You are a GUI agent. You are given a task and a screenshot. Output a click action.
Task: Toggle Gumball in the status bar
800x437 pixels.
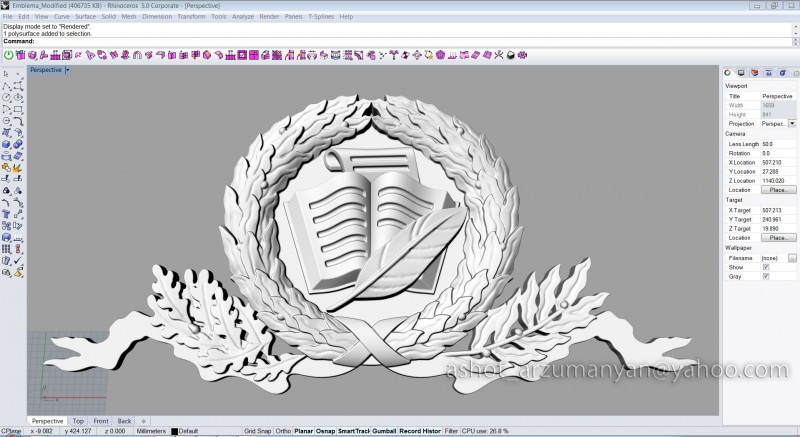384,431
